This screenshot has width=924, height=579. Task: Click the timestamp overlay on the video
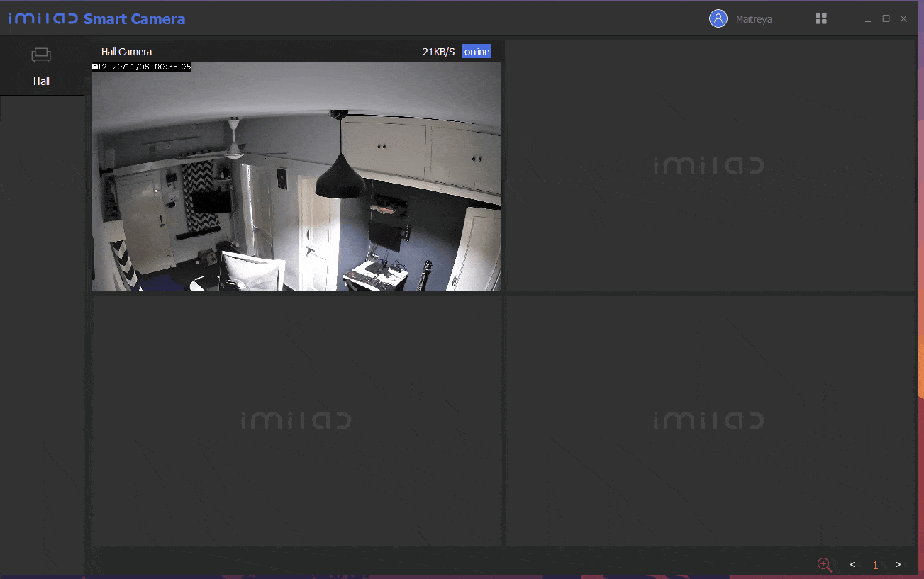(x=145, y=66)
